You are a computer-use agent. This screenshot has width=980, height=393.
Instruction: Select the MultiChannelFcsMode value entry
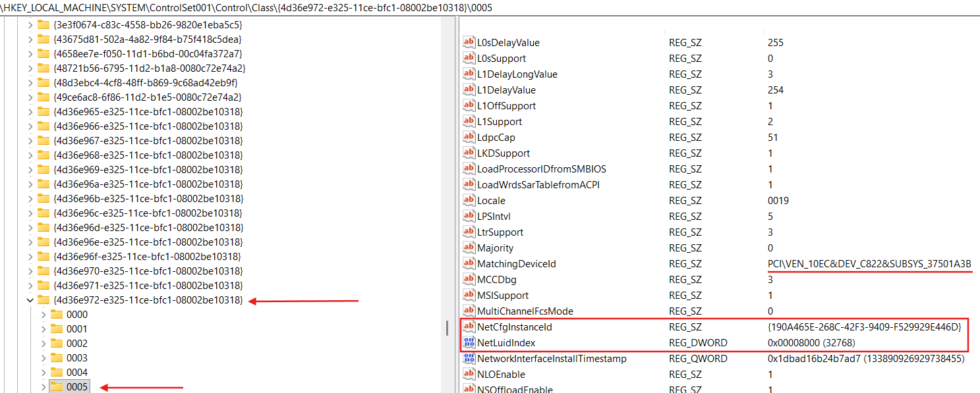(525, 311)
